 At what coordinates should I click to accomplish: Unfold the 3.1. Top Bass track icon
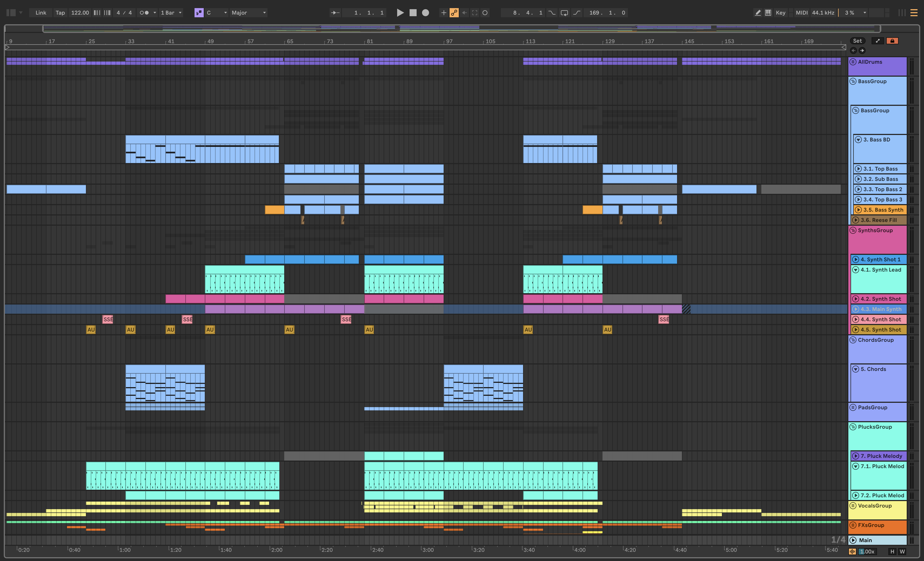point(858,169)
